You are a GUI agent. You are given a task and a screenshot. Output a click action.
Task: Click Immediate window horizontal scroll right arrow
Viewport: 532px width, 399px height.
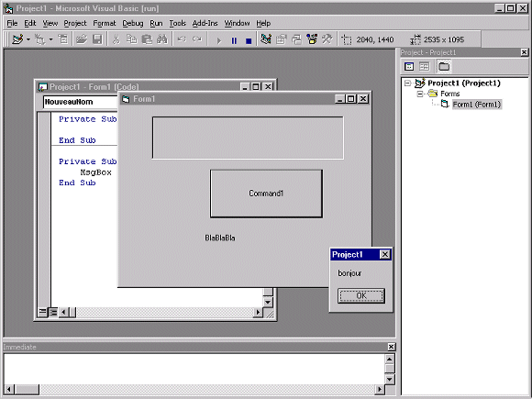(x=380, y=389)
